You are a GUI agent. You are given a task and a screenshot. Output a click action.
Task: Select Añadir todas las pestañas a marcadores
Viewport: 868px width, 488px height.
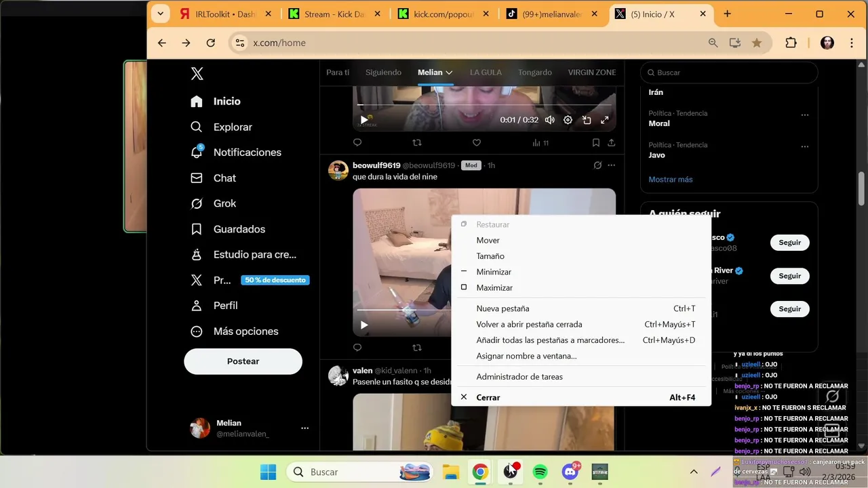click(x=581, y=340)
